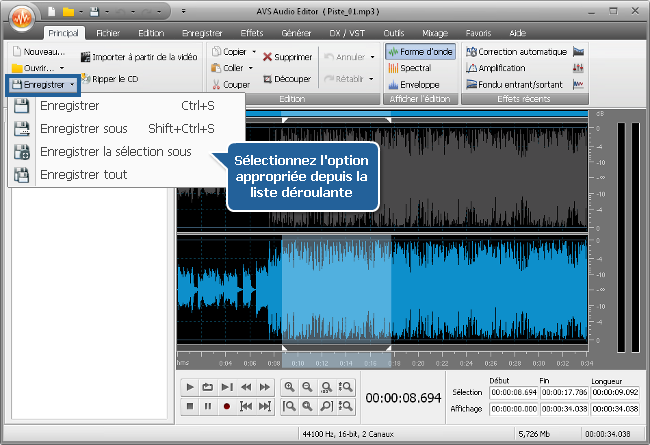Expand the Enregistrer dropdown arrow
650x445 pixels.
72,86
